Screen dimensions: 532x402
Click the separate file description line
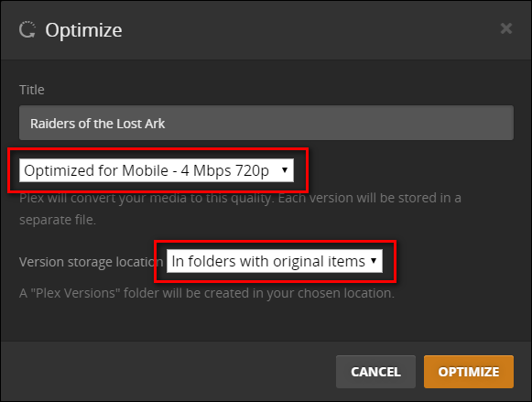pos(58,220)
